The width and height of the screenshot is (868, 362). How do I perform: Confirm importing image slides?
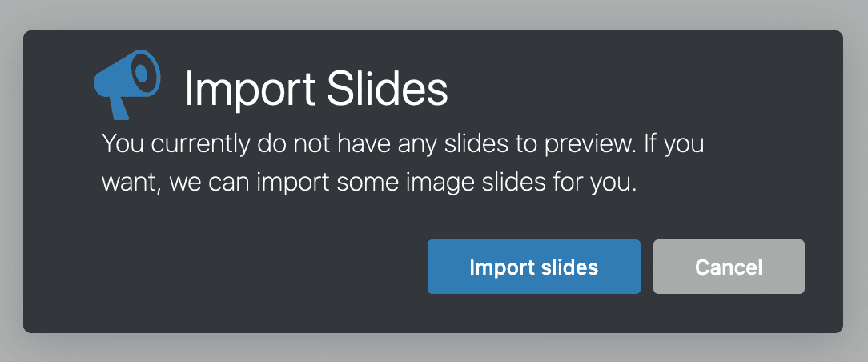(533, 267)
